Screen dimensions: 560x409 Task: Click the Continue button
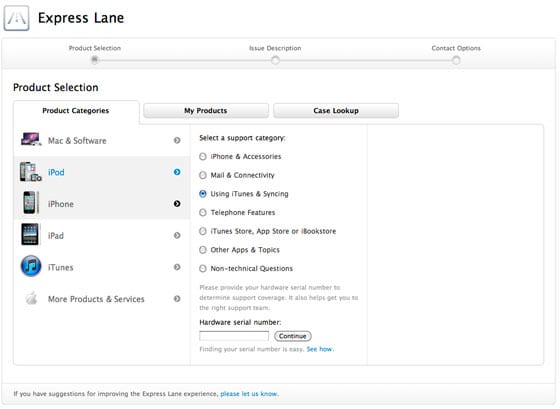pos(293,336)
